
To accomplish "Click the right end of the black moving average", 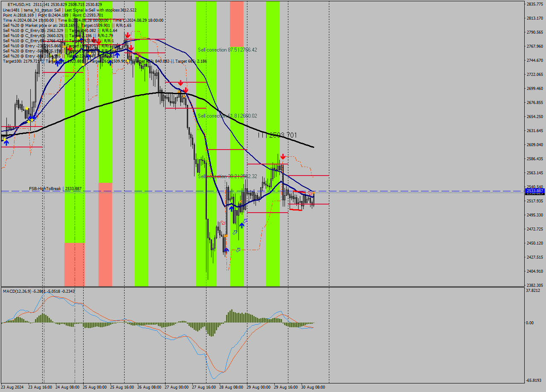I will pyautogui.click(x=314, y=147).
